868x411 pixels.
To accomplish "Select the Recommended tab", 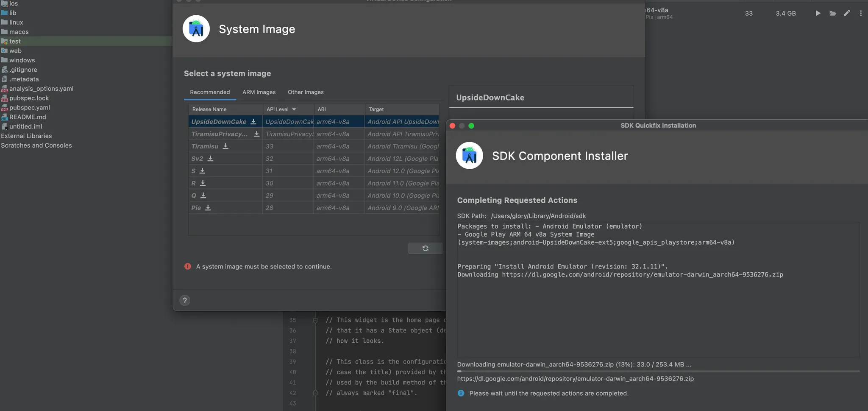I will coord(210,92).
